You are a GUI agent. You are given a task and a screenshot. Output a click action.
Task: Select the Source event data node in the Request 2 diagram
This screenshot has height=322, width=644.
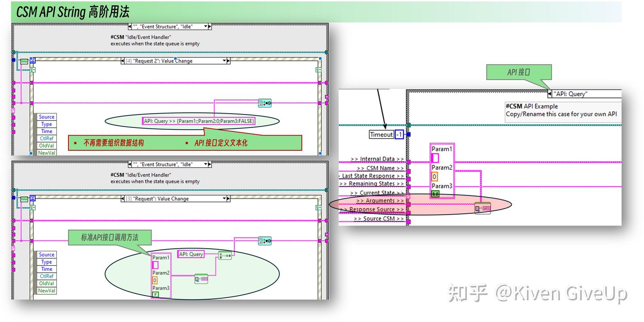coord(47,117)
